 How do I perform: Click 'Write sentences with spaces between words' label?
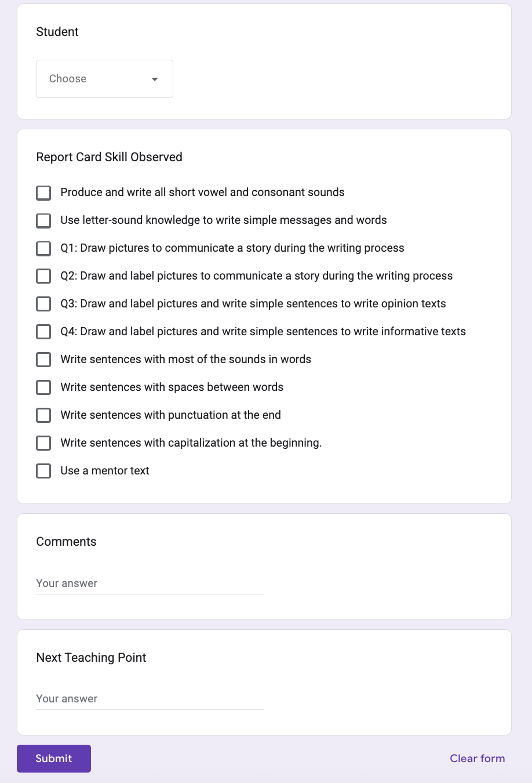click(172, 387)
